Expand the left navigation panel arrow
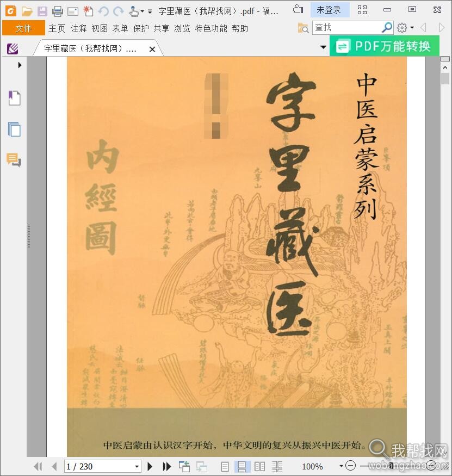Image resolution: width=452 pixels, height=476 pixels. pos(20,65)
